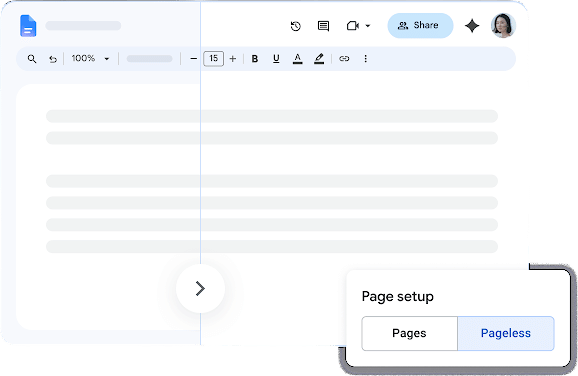Open the version history clock icon

click(x=296, y=26)
